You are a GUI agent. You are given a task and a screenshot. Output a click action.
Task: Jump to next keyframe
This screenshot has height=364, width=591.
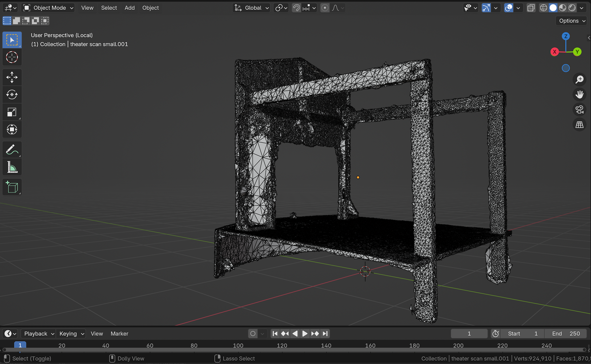(x=315, y=334)
